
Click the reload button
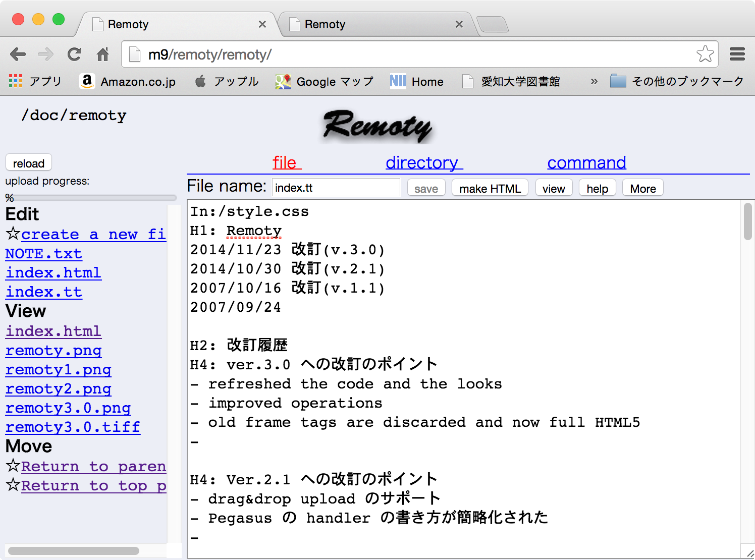click(x=29, y=163)
